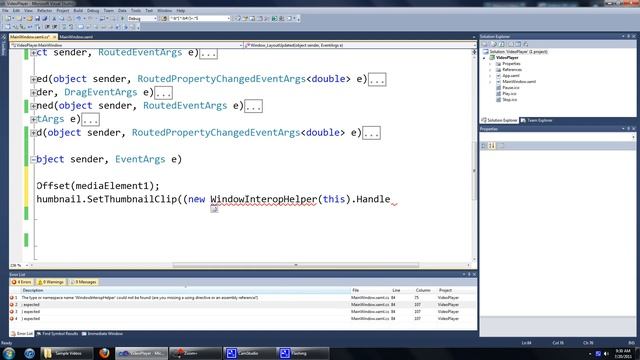
Task: Open the File menu
Action: 5,11
